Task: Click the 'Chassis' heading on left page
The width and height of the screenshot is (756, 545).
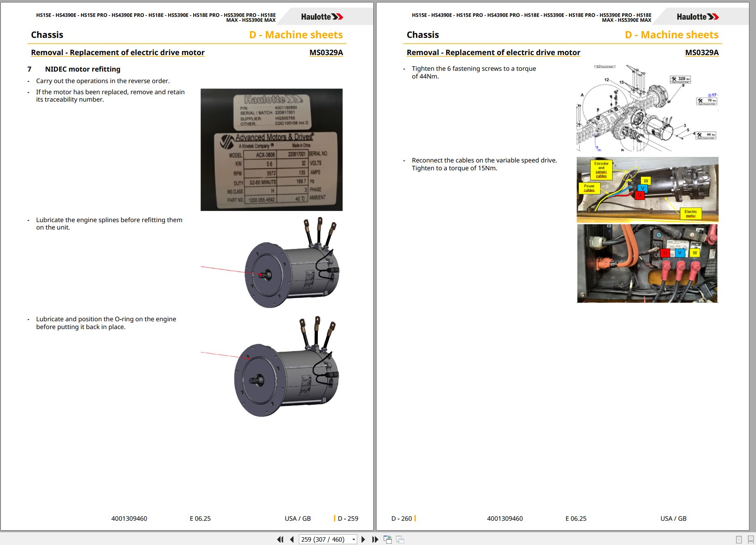Action: point(47,35)
